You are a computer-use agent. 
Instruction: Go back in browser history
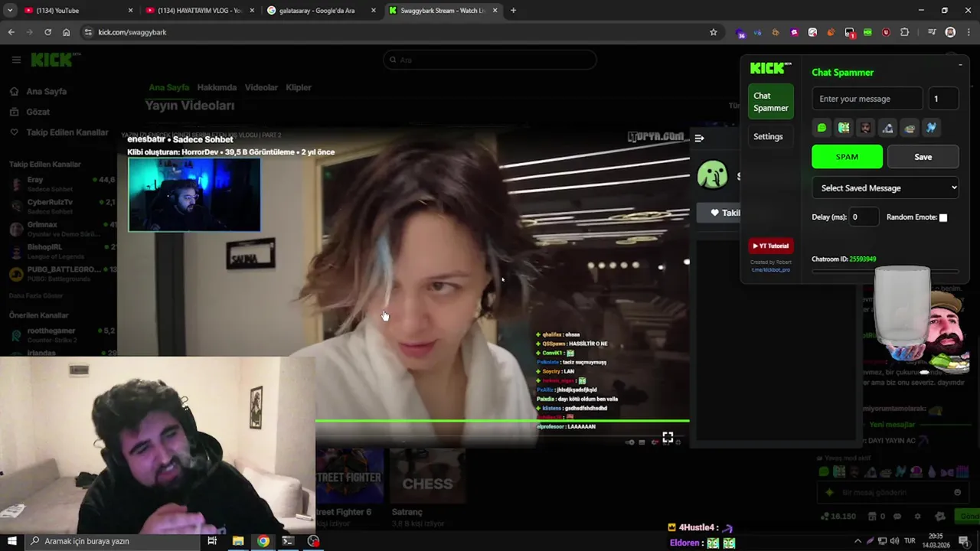pyautogui.click(x=11, y=32)
